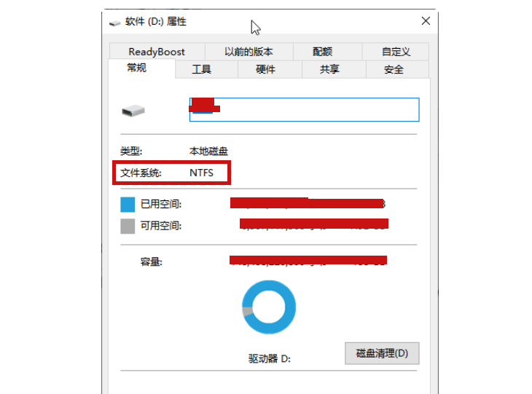This screenshot has width=532, height=394.
Task: Go to the 自定义 tab
Action: [x=396, y=52]
